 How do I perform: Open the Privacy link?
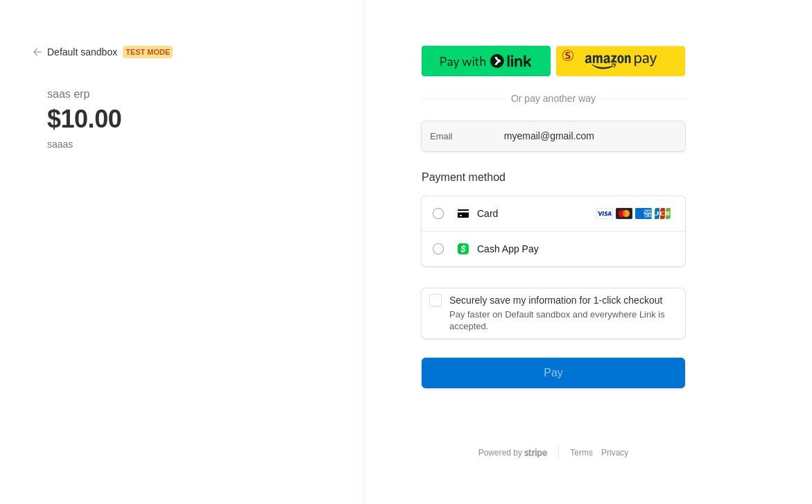[x=614, y=453]
